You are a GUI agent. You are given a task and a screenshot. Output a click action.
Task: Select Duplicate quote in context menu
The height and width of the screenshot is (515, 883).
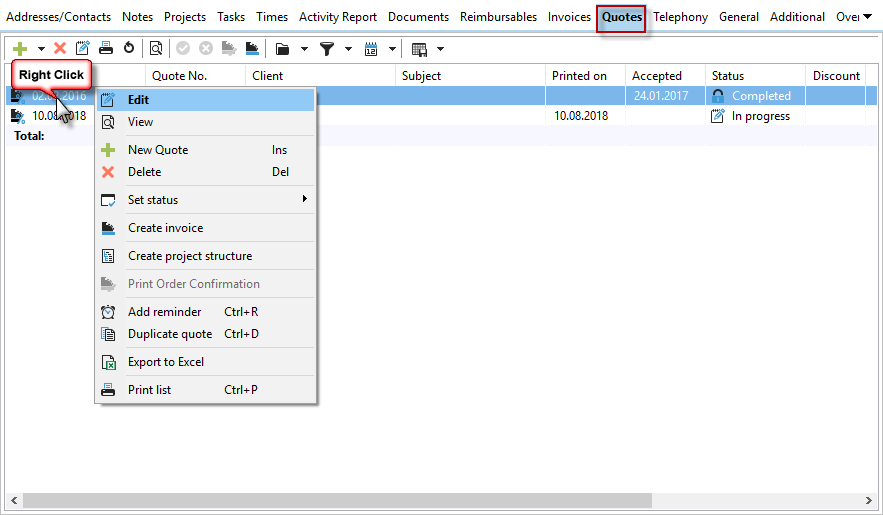pyautogui.click(x=170, y=334)
